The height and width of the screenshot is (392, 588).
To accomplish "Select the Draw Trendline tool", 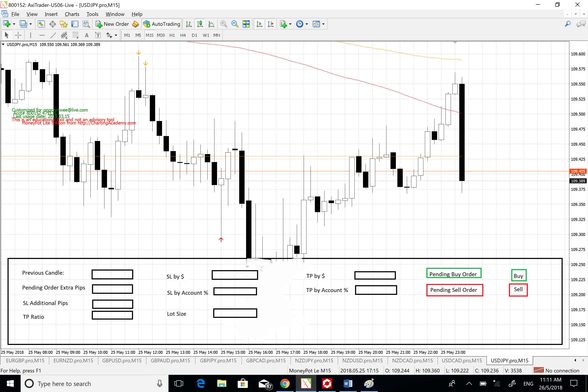I will [53, 35].
